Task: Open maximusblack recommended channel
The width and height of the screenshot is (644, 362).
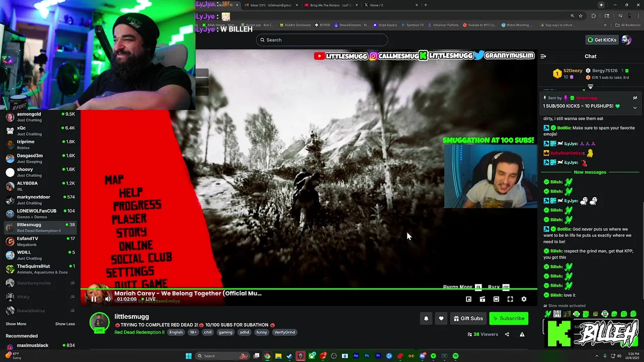Action: click(x=40, y=346)
